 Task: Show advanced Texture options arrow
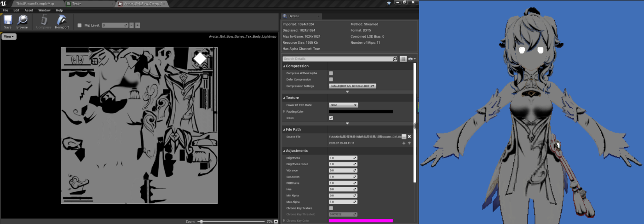[347, 123]
